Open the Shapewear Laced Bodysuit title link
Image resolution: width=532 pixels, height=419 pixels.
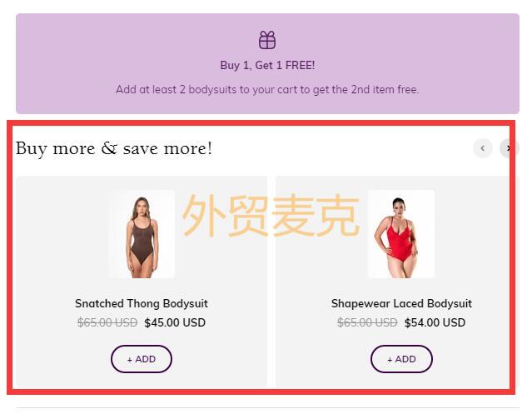[x=401, y=303]
